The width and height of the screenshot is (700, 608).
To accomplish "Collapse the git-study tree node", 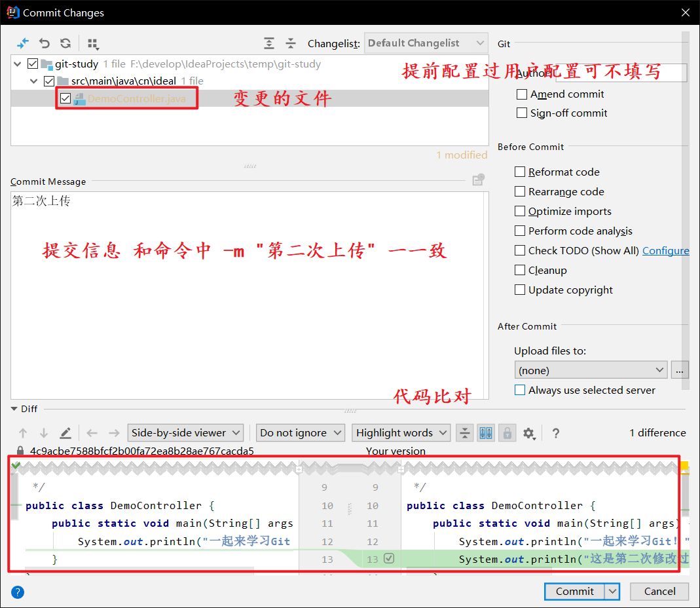I will (17, 64).
